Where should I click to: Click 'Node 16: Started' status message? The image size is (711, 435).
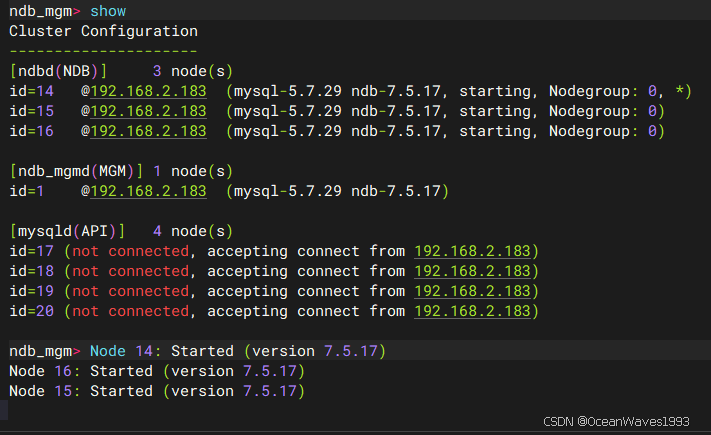(x=81, y=371)
